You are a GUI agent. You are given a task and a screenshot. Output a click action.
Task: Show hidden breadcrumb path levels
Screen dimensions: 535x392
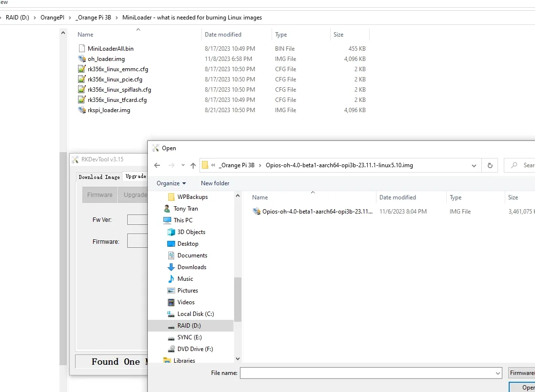[213, 165]
